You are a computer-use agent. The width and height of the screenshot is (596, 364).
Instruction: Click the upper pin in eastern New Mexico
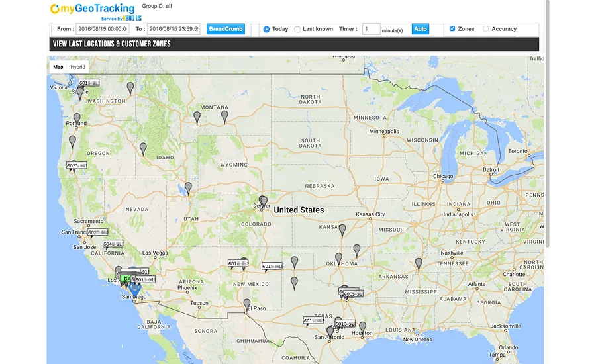pyautogui.click(x=294, y=263)
